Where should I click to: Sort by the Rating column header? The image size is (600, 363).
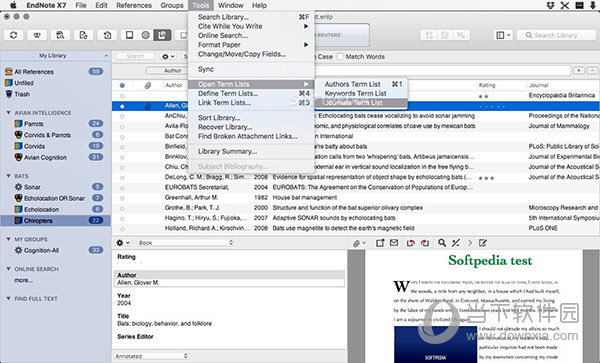[x=487, y=85]
